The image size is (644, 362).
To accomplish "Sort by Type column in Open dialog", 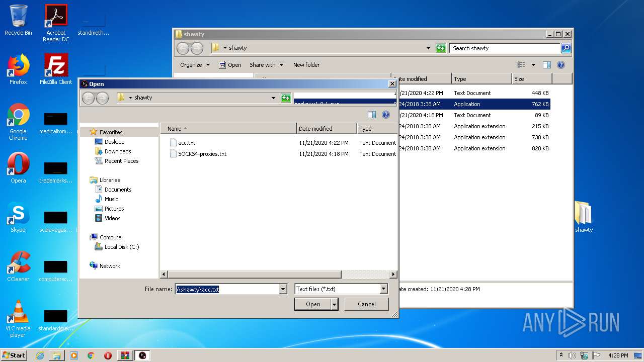I will pyautogui.click(x=377, y=129).
